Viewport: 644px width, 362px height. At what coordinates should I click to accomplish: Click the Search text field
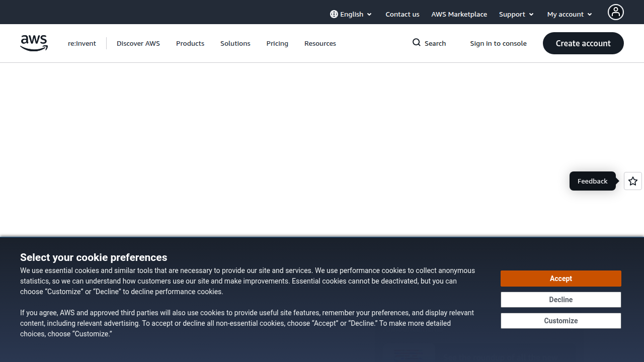[435, 43]
